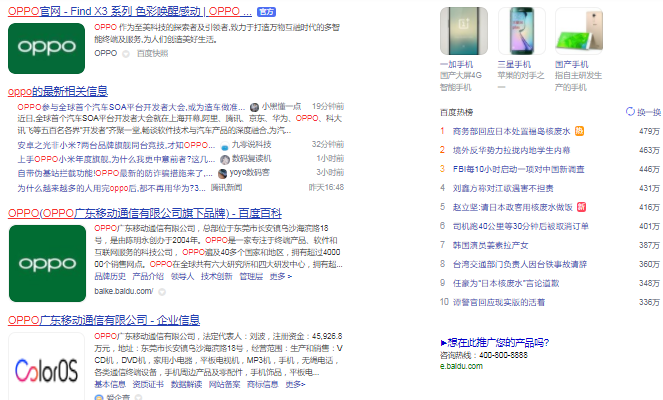Screen dimensions: 663x400
Task: Open the OPPO官网 Find X3 result title
Action: (130, 11)
